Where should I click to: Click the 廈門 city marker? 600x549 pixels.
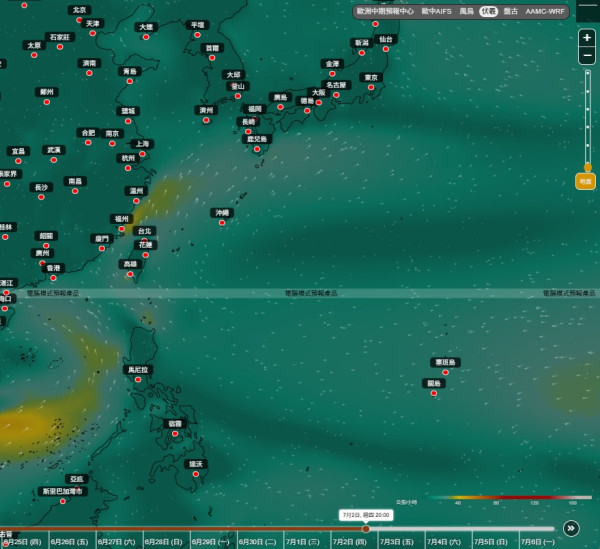(x=102, y=249)
